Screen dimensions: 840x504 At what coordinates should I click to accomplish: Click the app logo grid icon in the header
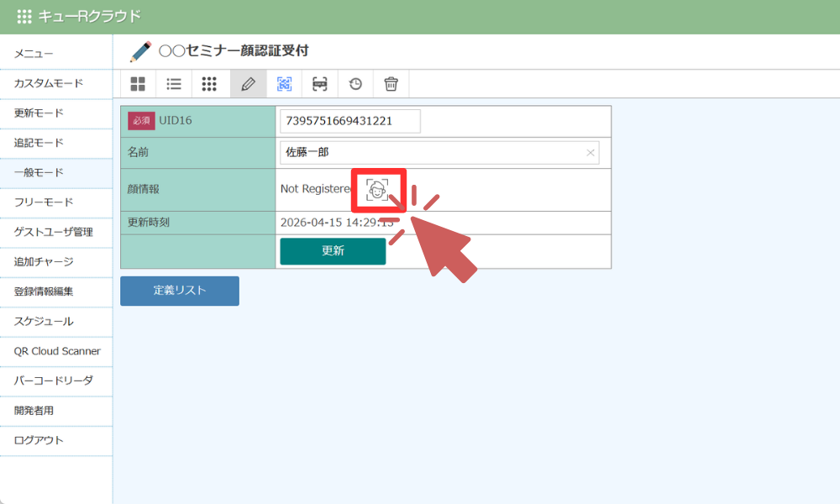click(x=24, y=15)
